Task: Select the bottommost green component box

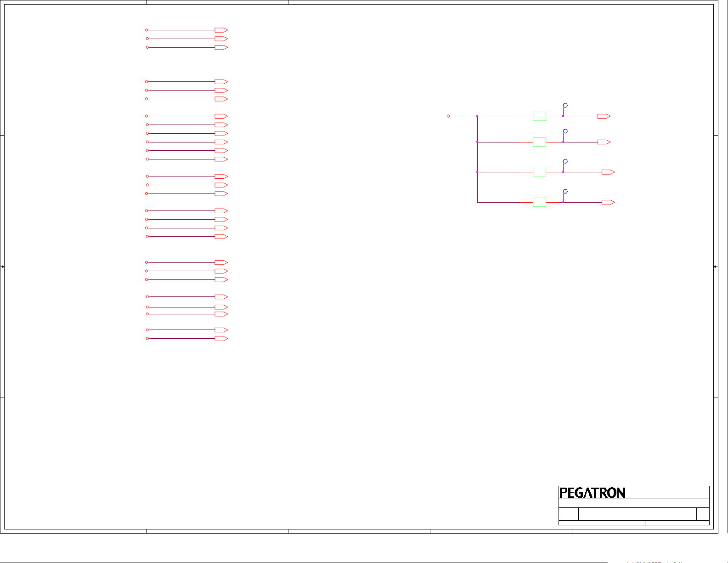Action: [x=539, y=202]
